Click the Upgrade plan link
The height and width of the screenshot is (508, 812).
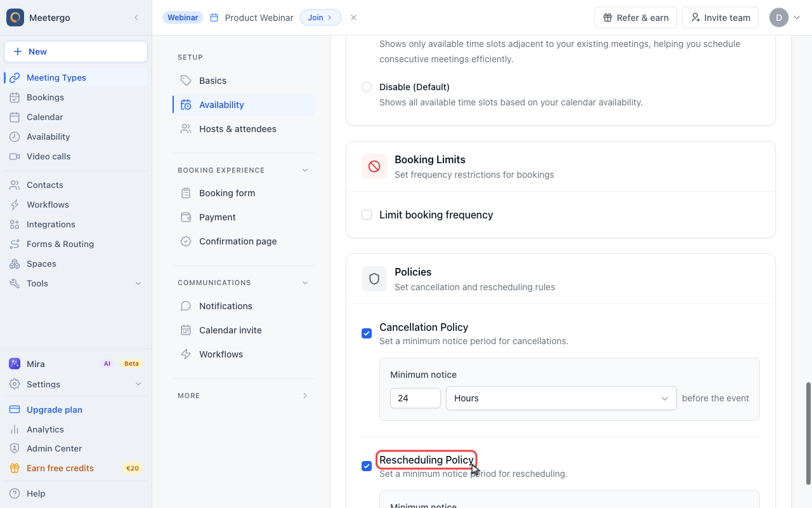click(x=55, y=410)
